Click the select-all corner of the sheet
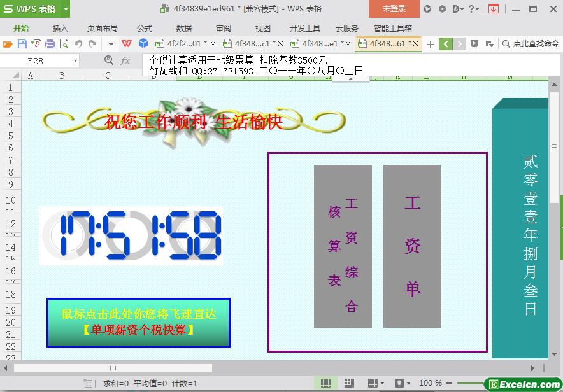This screenshot has height=392, width=563. tap(15, 75)
